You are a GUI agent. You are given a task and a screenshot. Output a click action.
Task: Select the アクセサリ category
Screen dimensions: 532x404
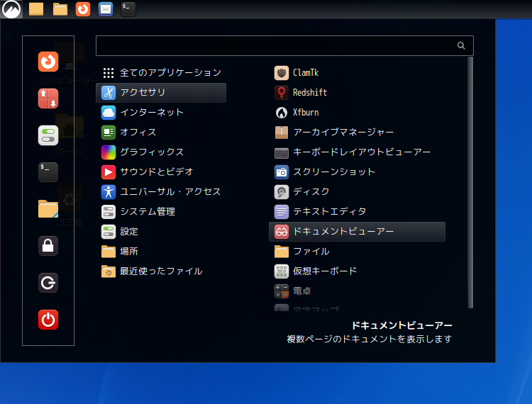[161, 93]
